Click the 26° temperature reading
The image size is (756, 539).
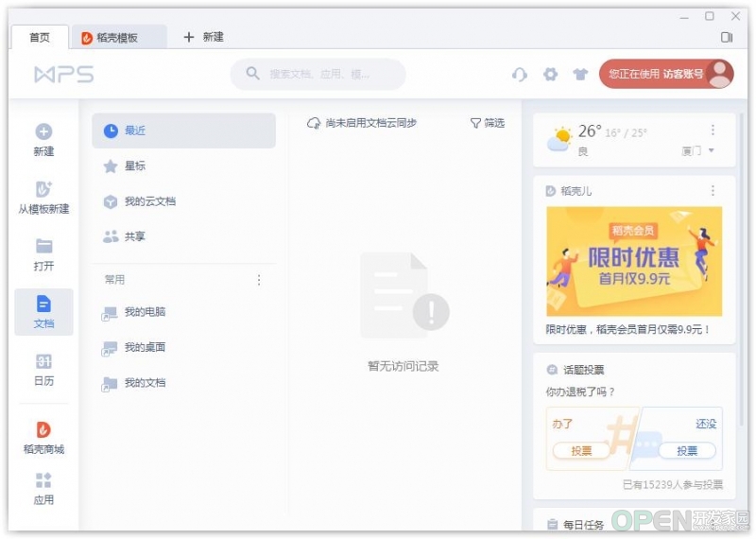590,131
